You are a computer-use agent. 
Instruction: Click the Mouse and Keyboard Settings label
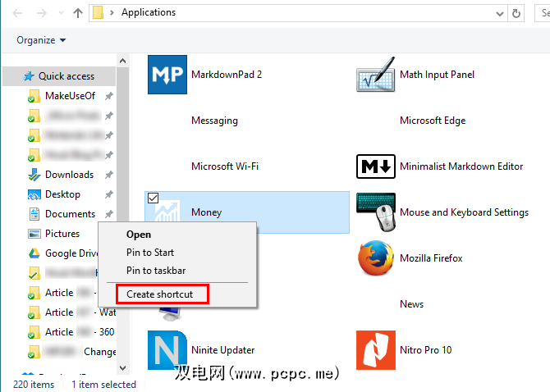(464, 212)
